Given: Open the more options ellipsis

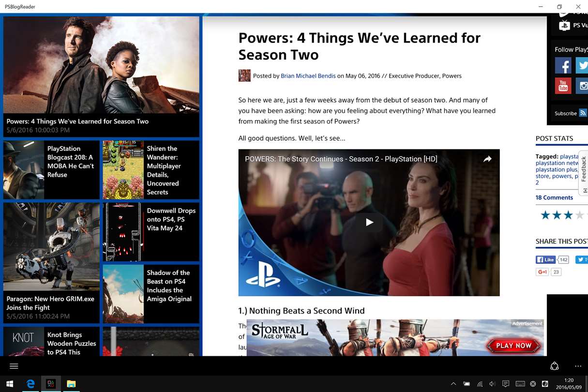Looking at the screenshot, I should [578, 366].
